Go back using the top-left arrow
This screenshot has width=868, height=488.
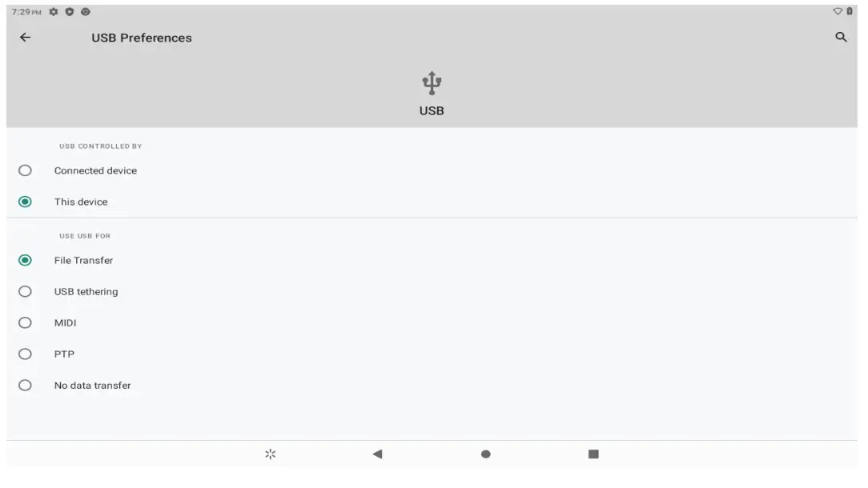pyautogui.click(x=25, y=38)
